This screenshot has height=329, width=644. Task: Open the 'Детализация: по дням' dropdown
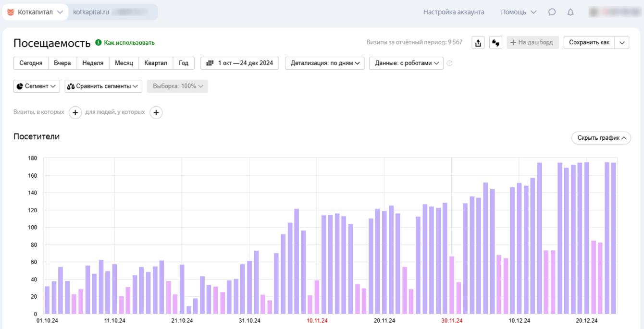[x=325, y=63]
